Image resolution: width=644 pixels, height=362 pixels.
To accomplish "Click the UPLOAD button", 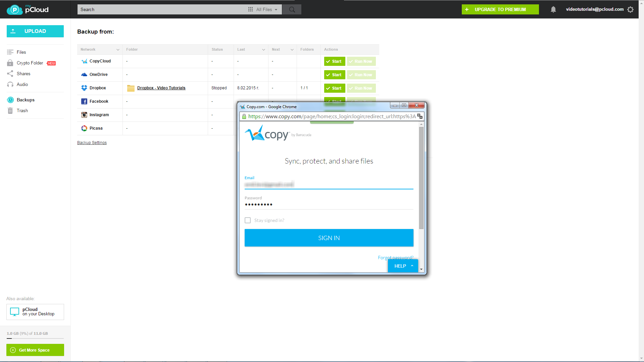I will (x=35, y=31).
